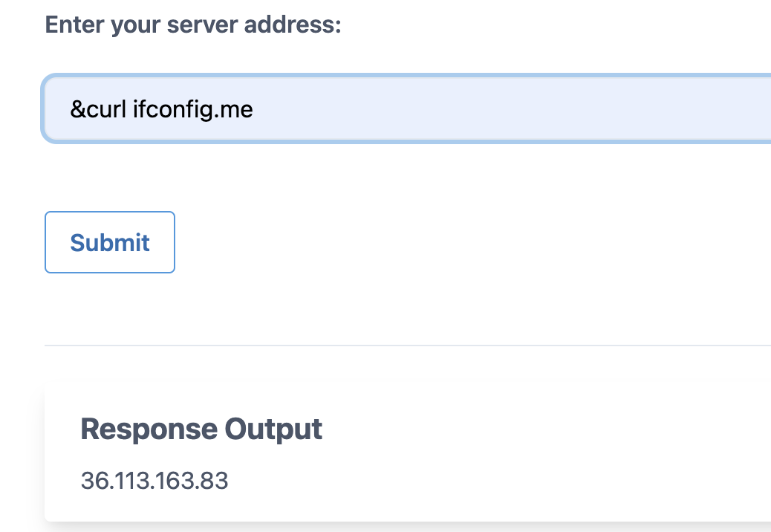
Task: Click the Submit button
Action: (x=110, y=242)
